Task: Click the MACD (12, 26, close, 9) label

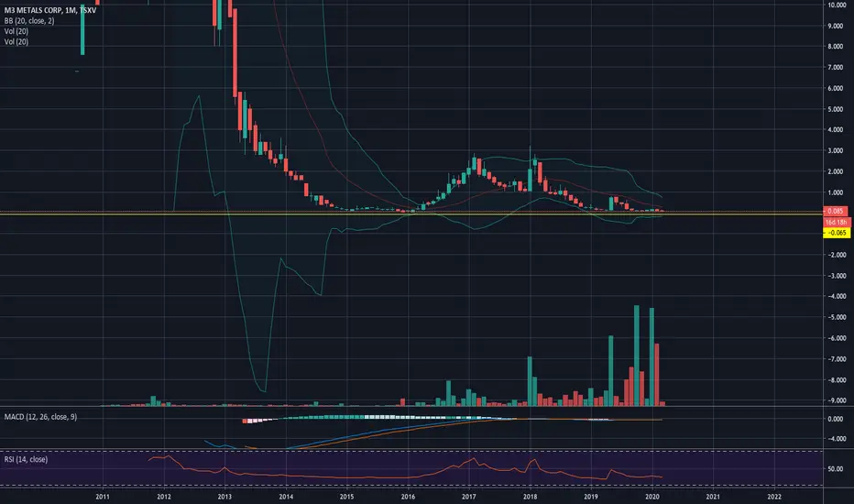Action: point(40,417)
